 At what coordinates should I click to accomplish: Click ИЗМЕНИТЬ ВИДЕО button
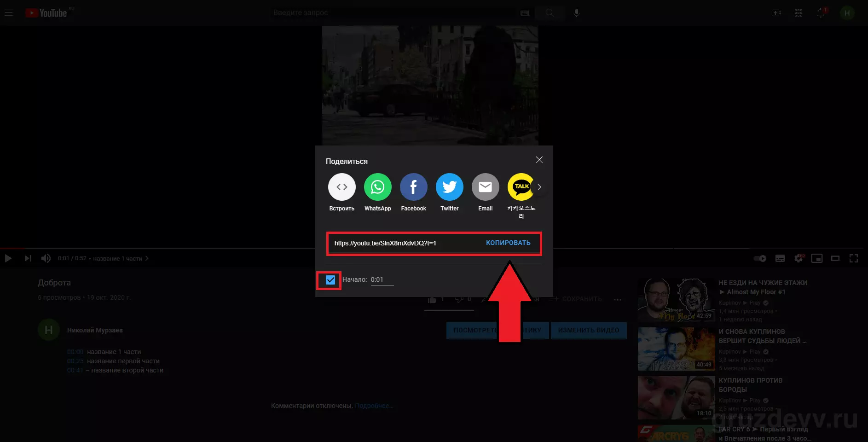click(x=589, y=330)
